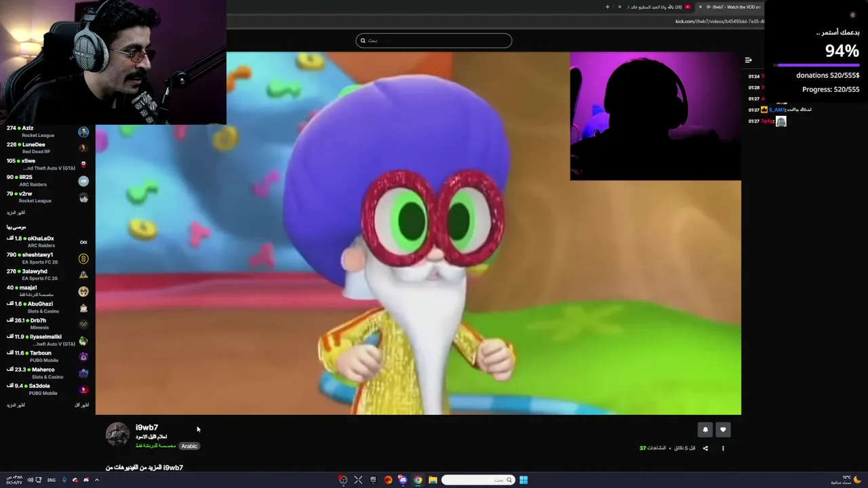Click the Kick search field at top
The image size is (868, 488).
pyautogui.click(x=434, y=41)
